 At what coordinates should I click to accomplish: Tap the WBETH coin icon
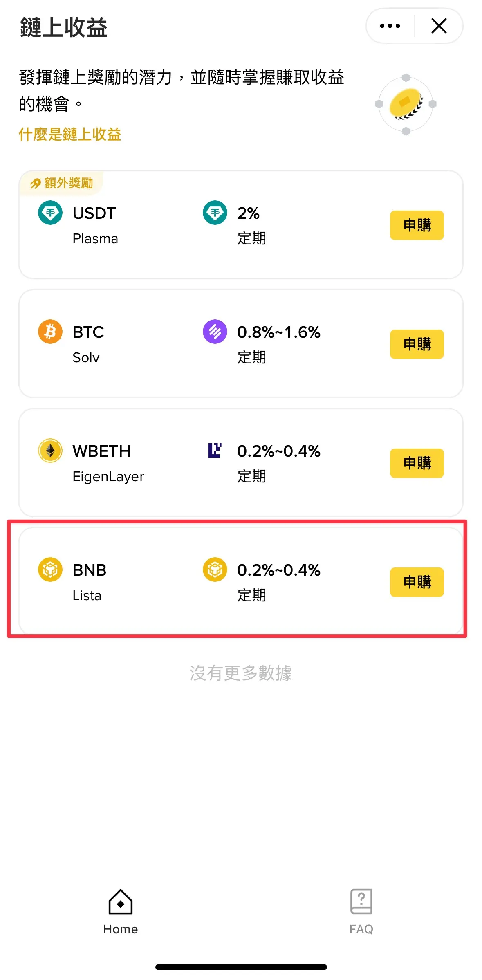tap(50, 451)
